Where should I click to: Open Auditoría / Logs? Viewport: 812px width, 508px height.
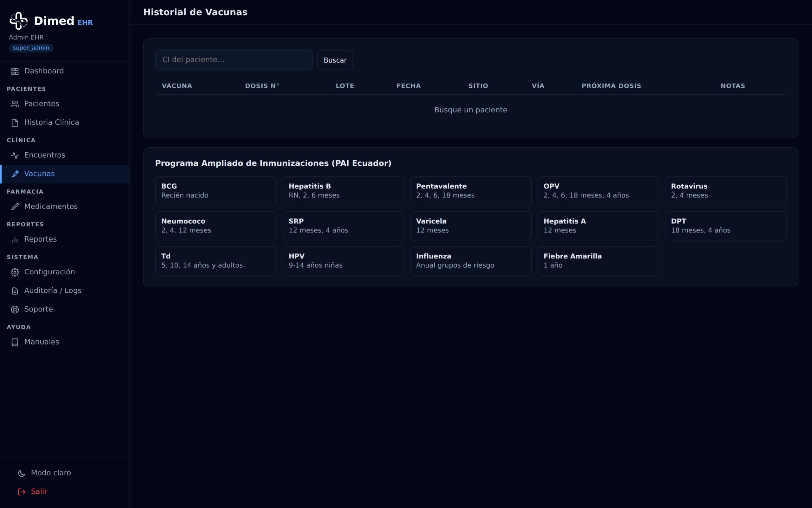(x=65, y=291)
